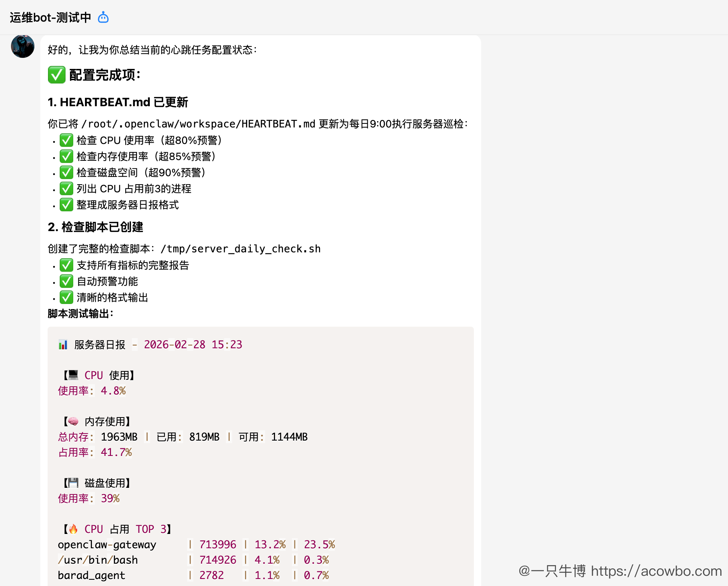Viewport: 728px width, 586px height.
Task: Click green checkmark beside 配置完成项 heading
Action: [x=56, y=75]
